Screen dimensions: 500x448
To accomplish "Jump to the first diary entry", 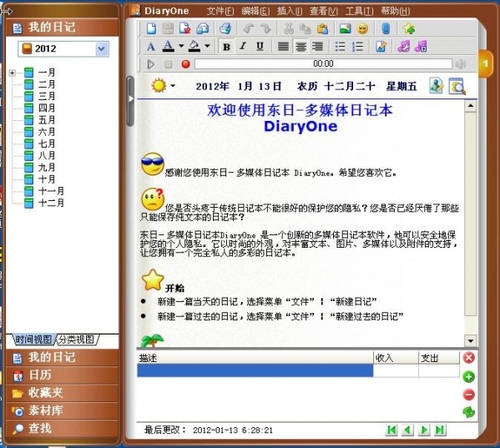I will tap(392, 430).
